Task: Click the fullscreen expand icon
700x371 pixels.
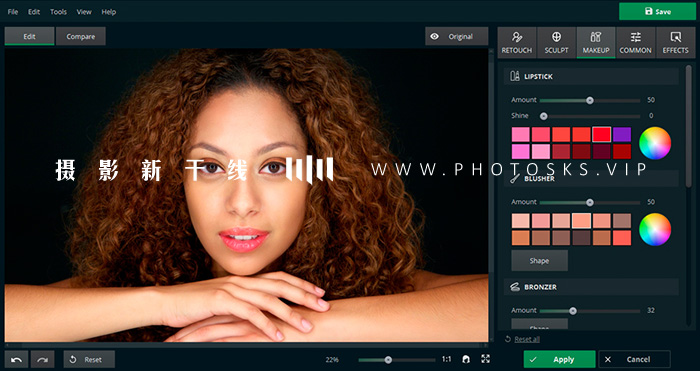Action: click(x=485, y=359)
